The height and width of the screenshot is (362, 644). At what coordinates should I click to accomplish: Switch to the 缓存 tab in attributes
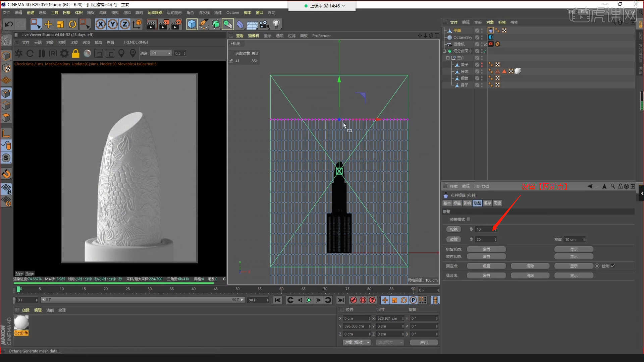pos(487,203)
